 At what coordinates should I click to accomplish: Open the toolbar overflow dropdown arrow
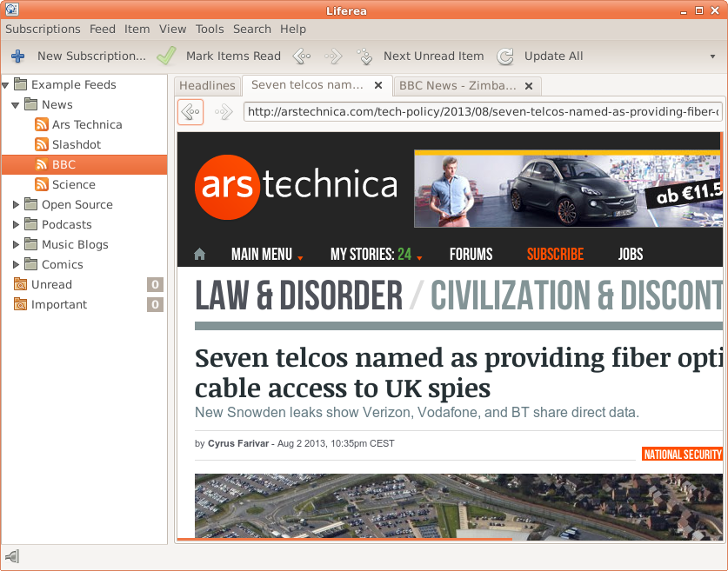tap(712, 56)
